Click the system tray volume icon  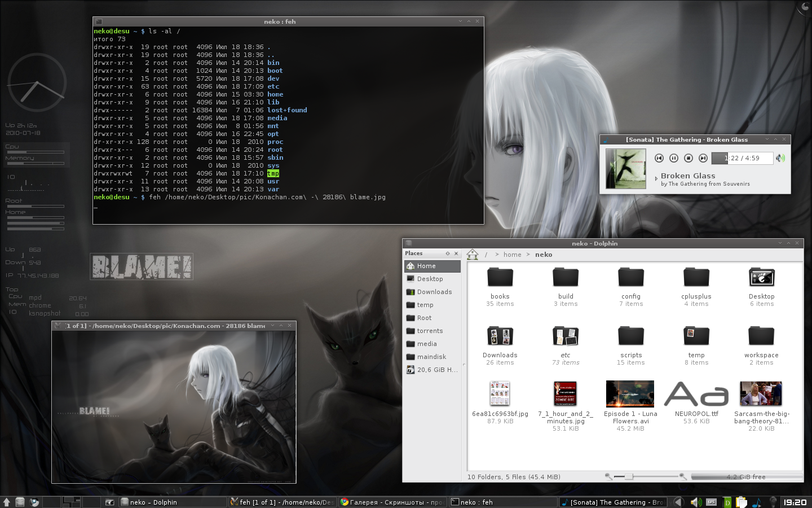696,502
